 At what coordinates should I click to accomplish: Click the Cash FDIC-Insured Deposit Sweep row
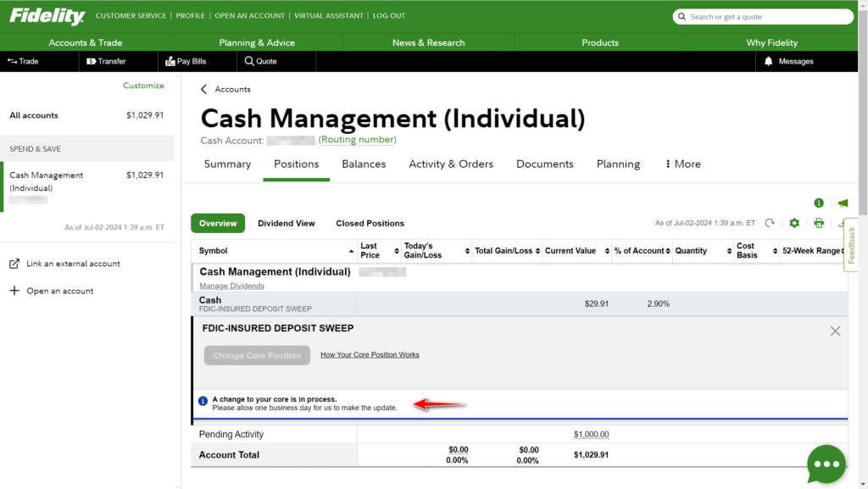[x=520, y=303]
